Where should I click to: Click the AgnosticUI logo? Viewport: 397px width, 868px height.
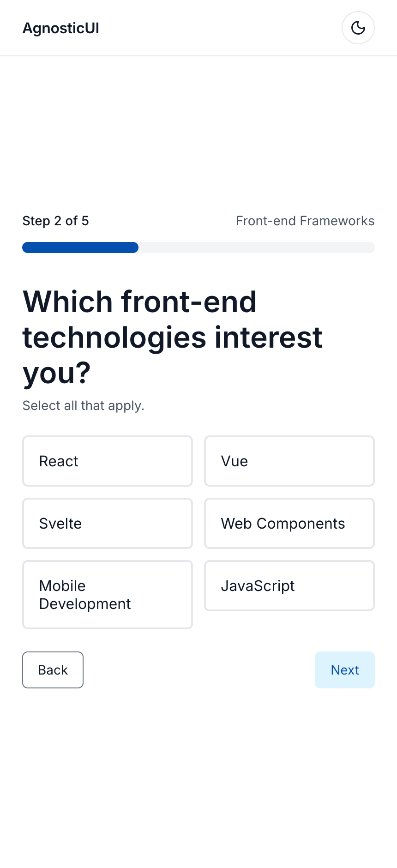tap(60, 28)
